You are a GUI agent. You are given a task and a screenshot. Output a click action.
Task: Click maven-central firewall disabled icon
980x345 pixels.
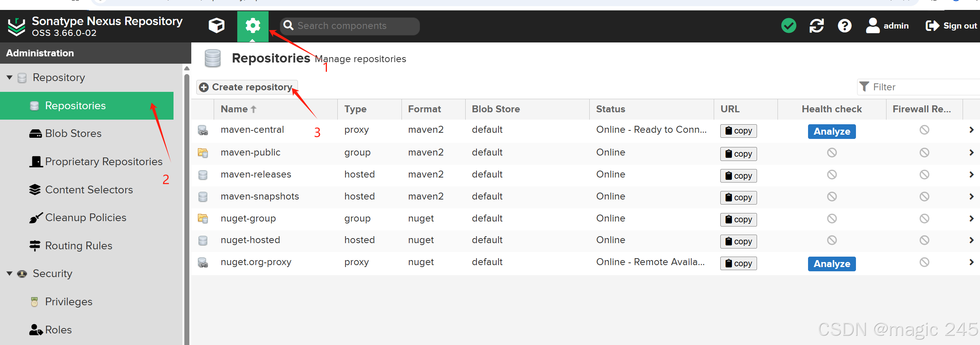pyautogui.click(x=924, y=130)
